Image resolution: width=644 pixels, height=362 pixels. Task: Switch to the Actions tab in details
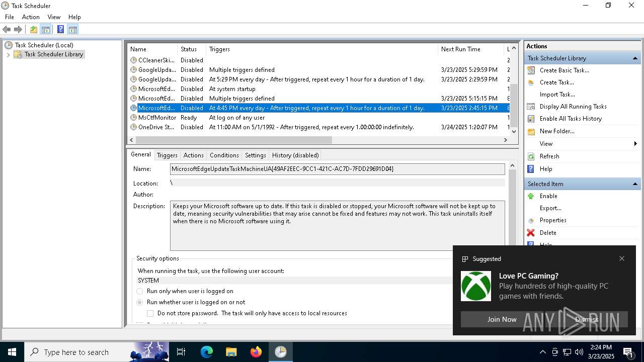point(193,155)
